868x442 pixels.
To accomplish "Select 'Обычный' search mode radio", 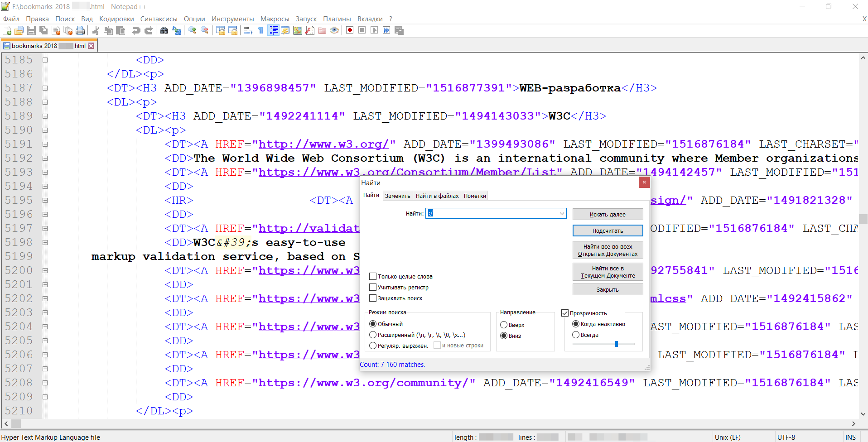I will click(373, 324).
